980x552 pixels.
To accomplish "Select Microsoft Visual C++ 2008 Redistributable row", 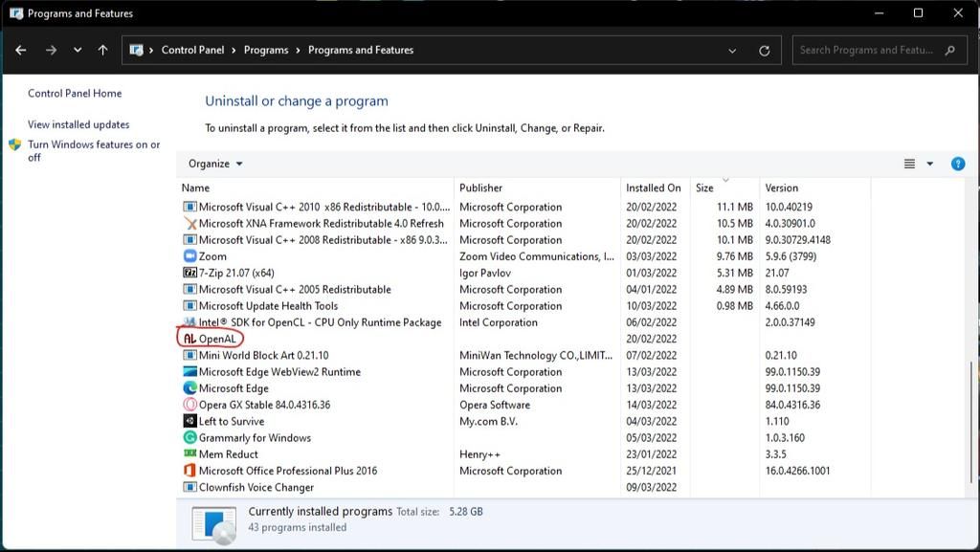I will 525,240.
